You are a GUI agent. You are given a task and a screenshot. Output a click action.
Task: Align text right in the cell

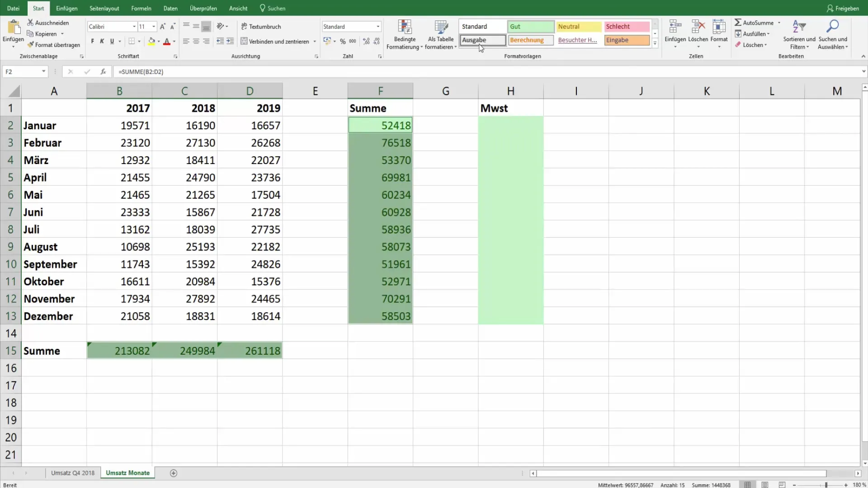click(x=206, y=41)
